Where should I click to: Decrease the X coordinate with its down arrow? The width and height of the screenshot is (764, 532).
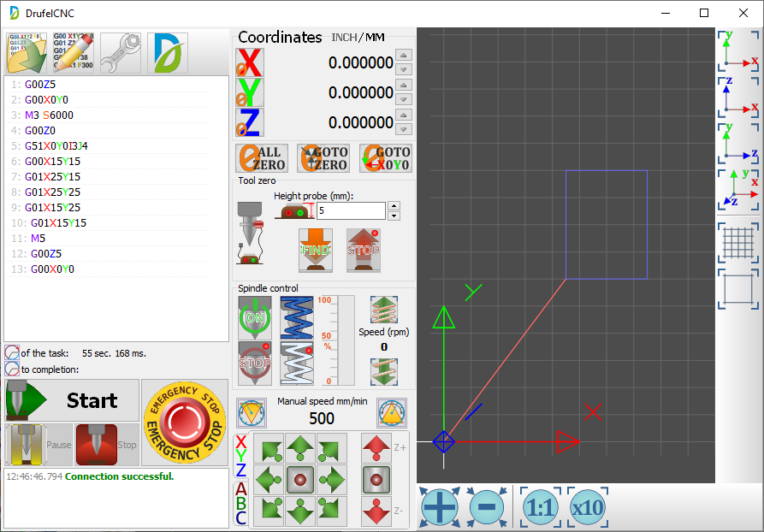405,70
